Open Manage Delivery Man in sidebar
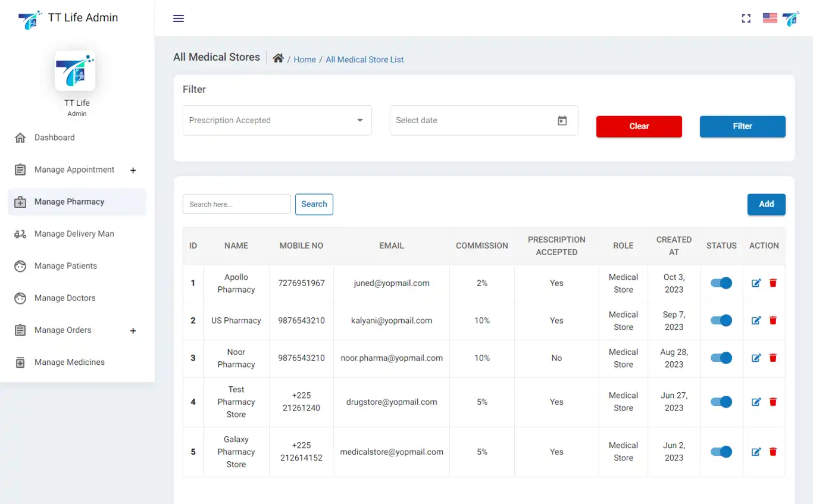Image resolution: width=813 pixels, height=504 pixels. tap(74, 234)
